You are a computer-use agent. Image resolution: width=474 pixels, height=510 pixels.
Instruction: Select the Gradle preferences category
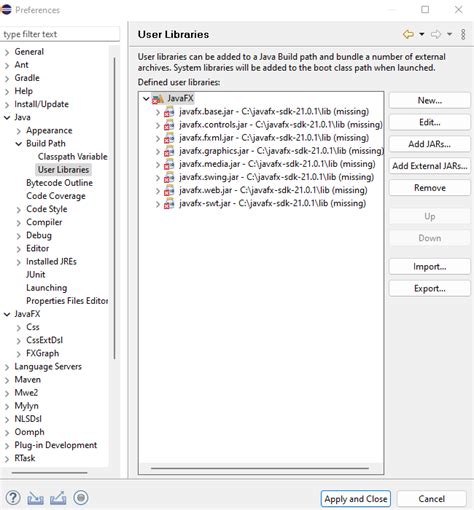coord(27,78)
